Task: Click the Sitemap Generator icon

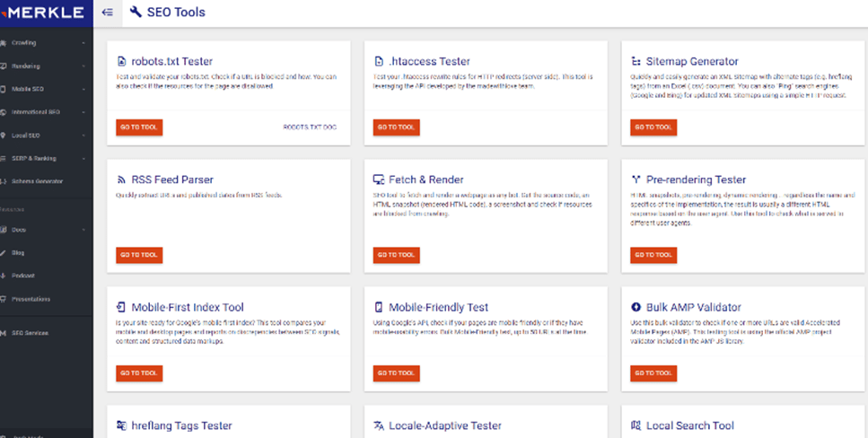Action: pyautogui.click(x=636, y=62)
